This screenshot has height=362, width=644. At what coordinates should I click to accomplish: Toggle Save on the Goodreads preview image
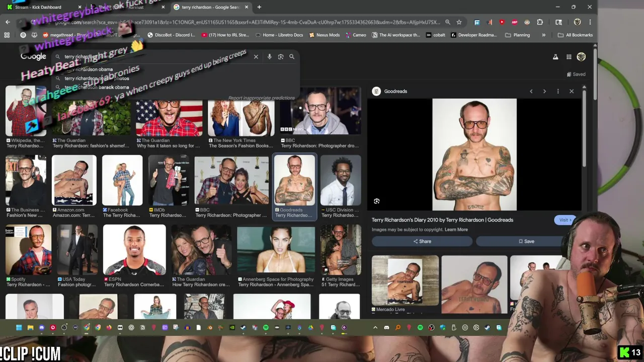click(x=526, y=241)
